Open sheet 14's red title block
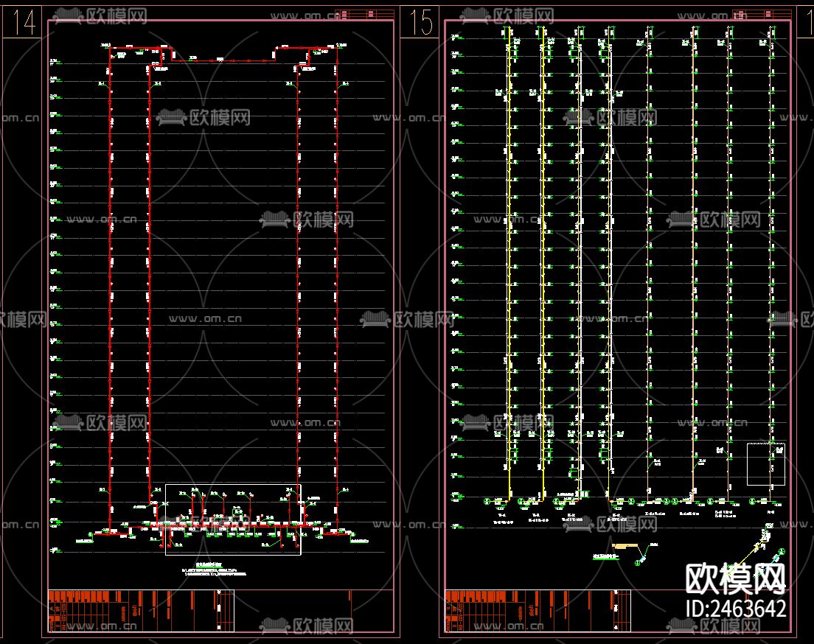This screenshot has height=644, width=814. [141, 611]
